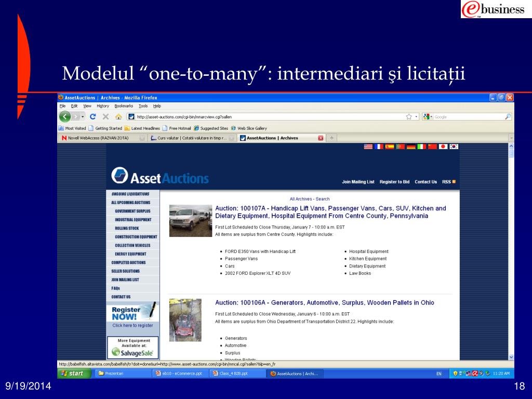The height and width of the screenshot is (399, 532).
Task: Open the lawn mower auction thumbnail
Action: (185, 320)
